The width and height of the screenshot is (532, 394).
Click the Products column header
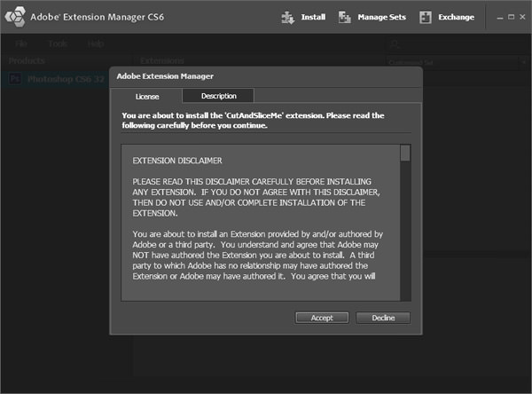pyautogui.click(x=27, y=61)
